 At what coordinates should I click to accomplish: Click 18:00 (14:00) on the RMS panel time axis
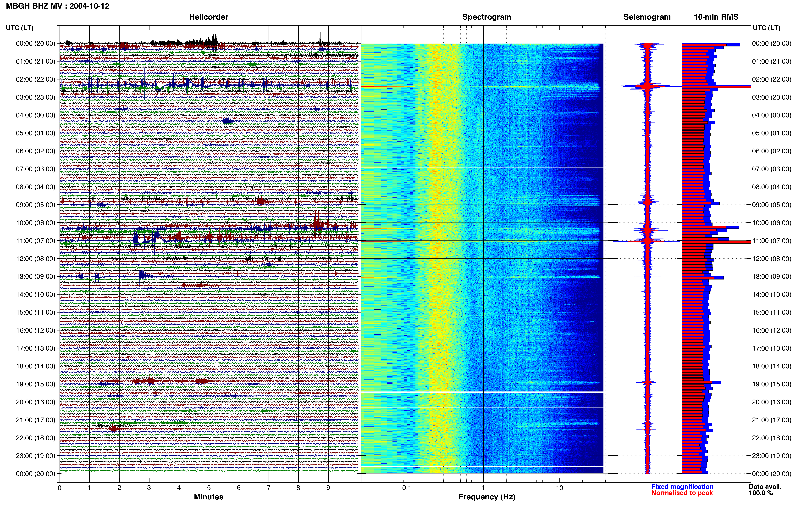pos(772,366)
